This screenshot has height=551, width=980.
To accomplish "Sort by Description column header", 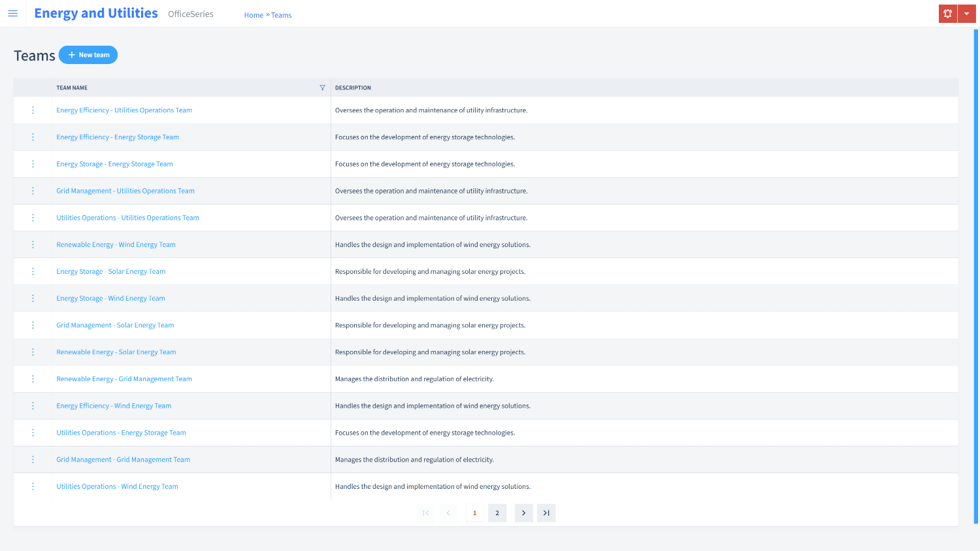I will tap(353, 88).
